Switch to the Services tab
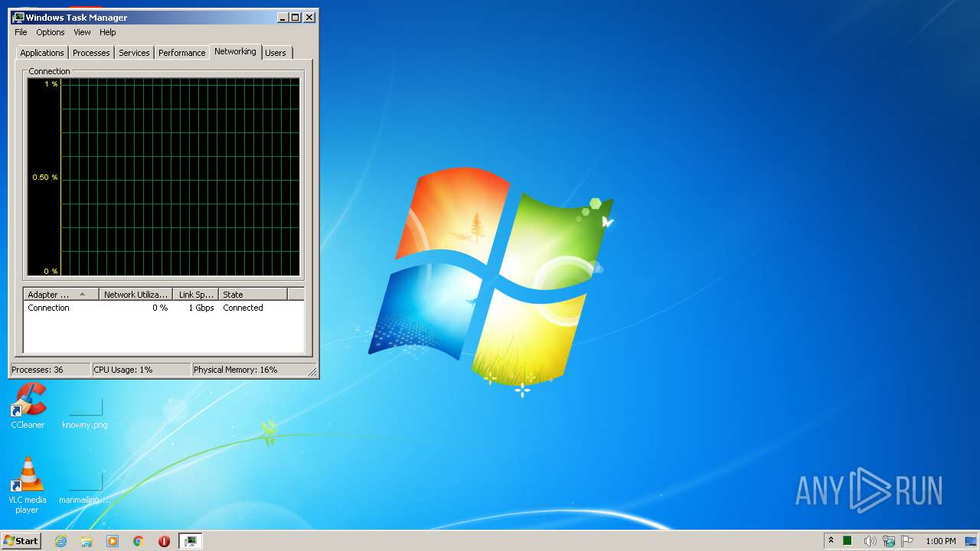Screen dimensions: 980x551 [x=134, y=53]
